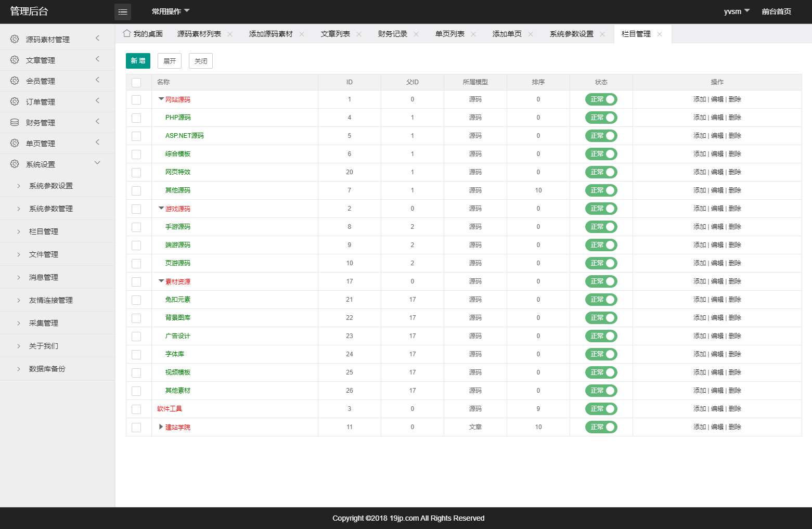Image resolution: width=812 pixels, height=529 pixels.
Task: Close the 源码素材列表 tab
Action: point(230,34)
